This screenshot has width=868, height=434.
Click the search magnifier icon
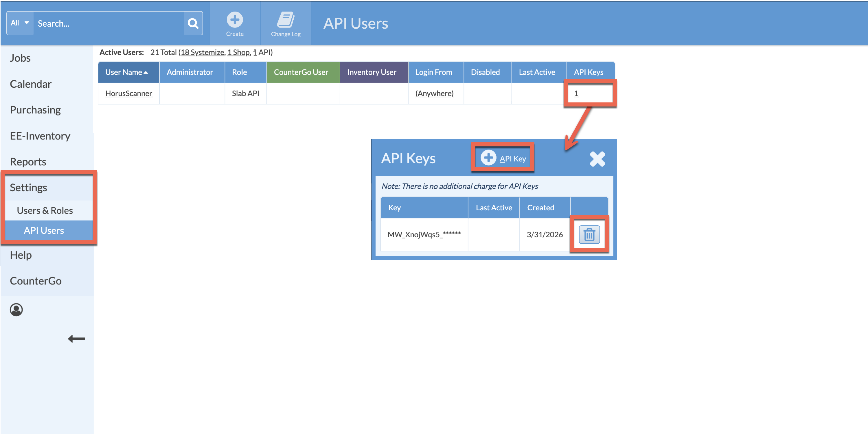point(193,23)
